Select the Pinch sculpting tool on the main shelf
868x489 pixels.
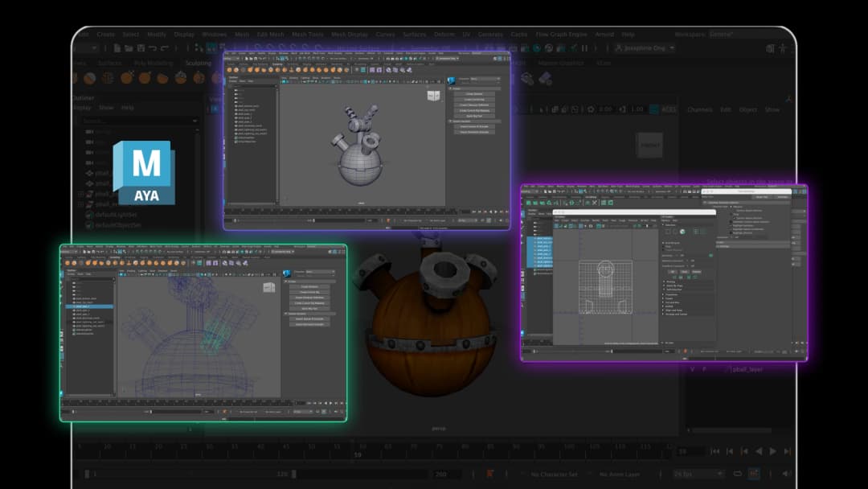tap(145, 78)
